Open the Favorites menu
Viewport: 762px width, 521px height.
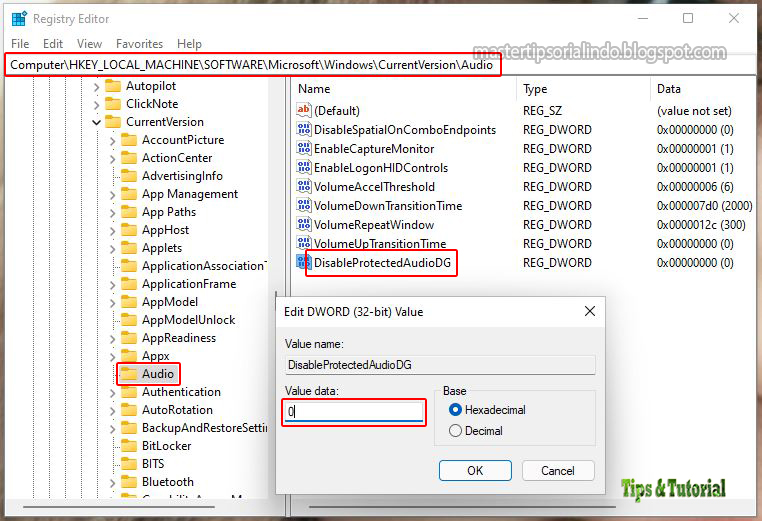coord(139,44)
